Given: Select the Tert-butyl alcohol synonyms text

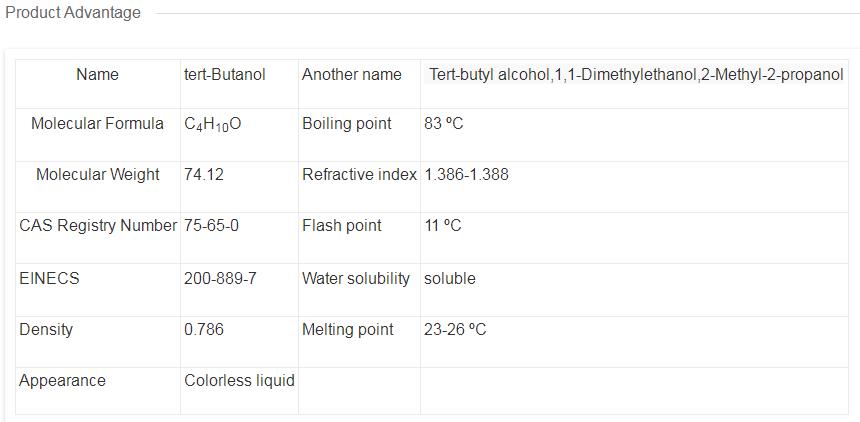Looking at the screenshot, I should point(636,74).
